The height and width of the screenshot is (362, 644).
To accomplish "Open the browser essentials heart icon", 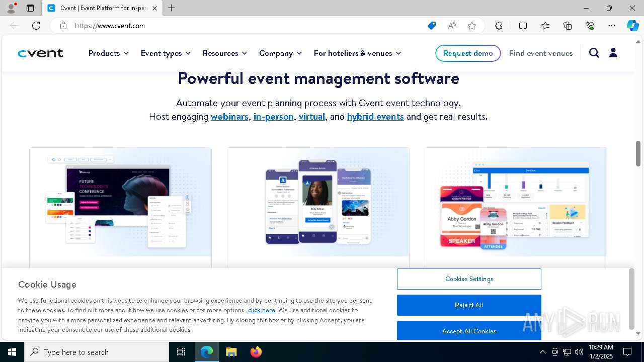I will click(590, 26).
